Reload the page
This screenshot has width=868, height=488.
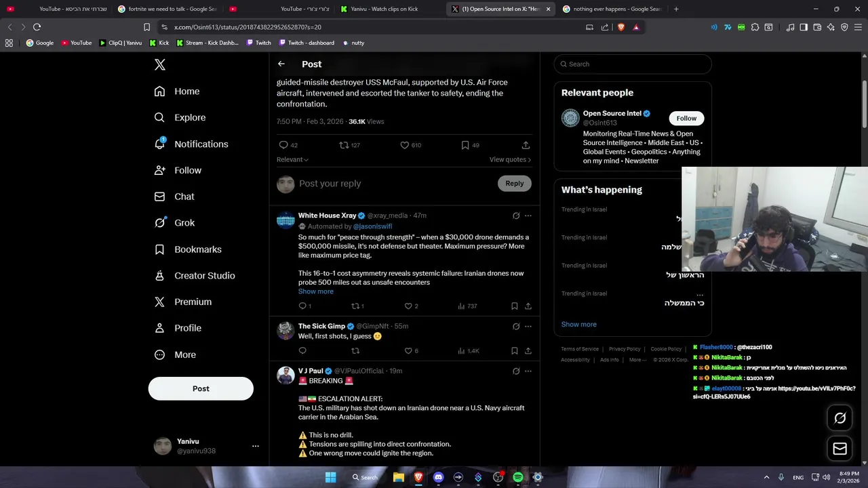coord(37,27)
